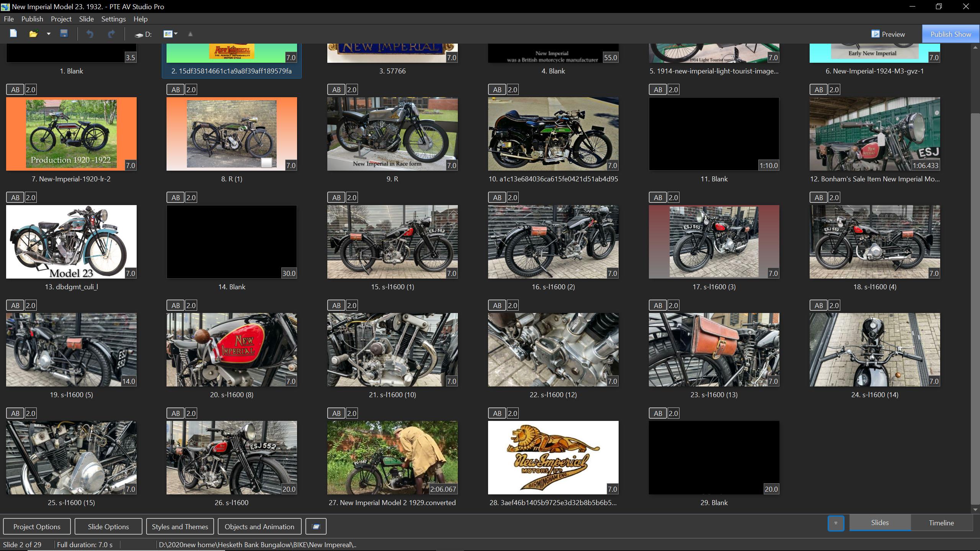Click the 2.0 transition duration of slide 22
The height and width of the screenshot is (551, 980).
tap(513, 306)
